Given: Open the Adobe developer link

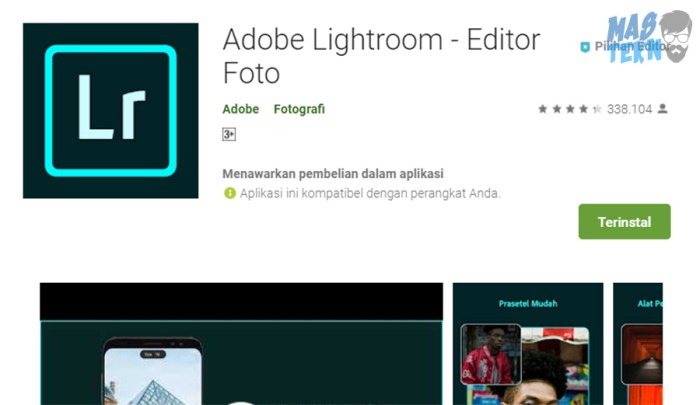Looking at the screenshot, I should click(x=241, y=109).
